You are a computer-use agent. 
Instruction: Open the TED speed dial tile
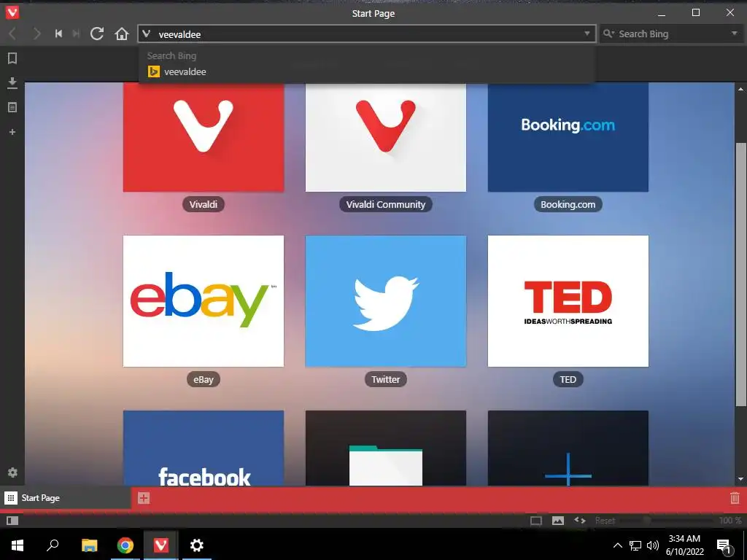point(568,301)
